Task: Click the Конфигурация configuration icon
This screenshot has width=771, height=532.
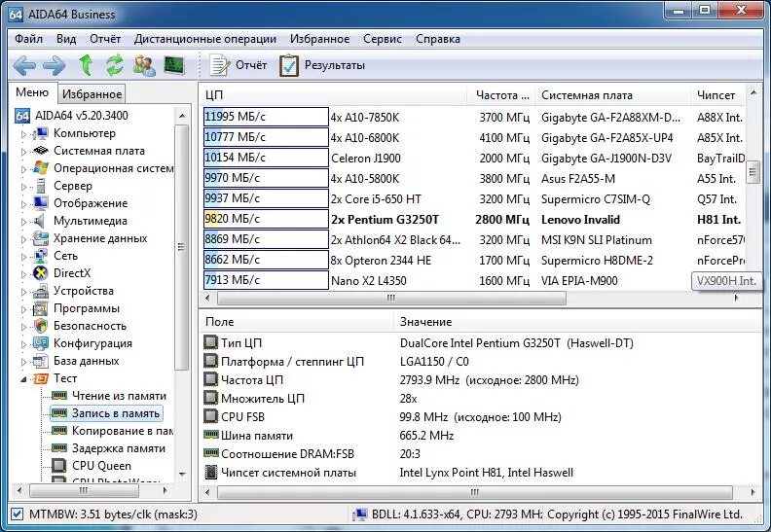Action: click(x=40, y=343)
